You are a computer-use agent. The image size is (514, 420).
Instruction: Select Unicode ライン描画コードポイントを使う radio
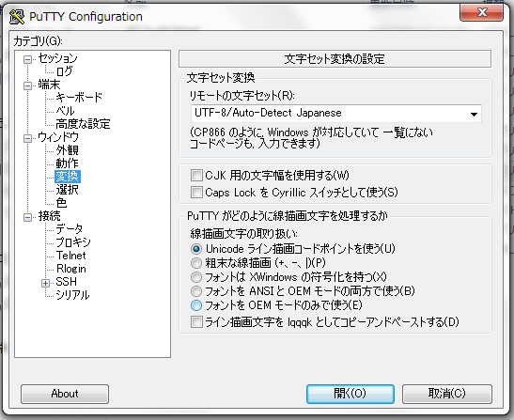(196, 249)
